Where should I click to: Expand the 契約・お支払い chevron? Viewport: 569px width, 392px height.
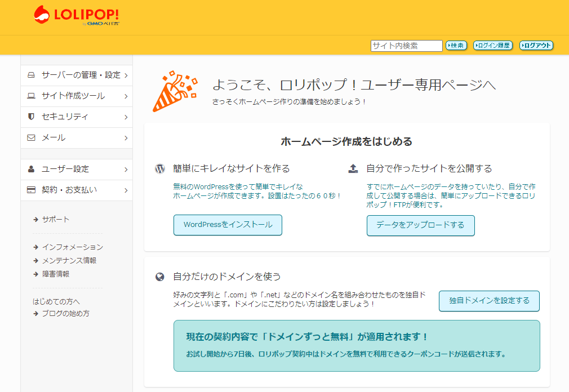click(x=126, y=190)
